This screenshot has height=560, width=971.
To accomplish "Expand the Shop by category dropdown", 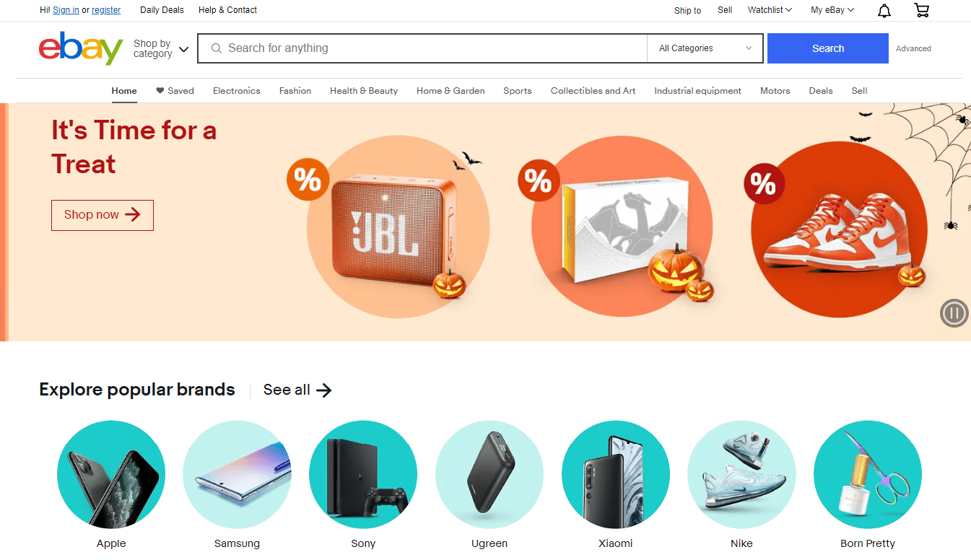I will 161,48.
